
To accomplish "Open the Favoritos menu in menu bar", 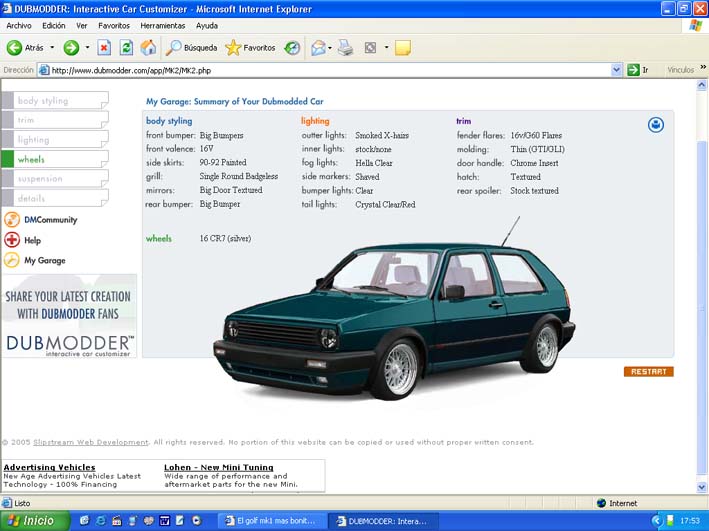I will (114, 26).
